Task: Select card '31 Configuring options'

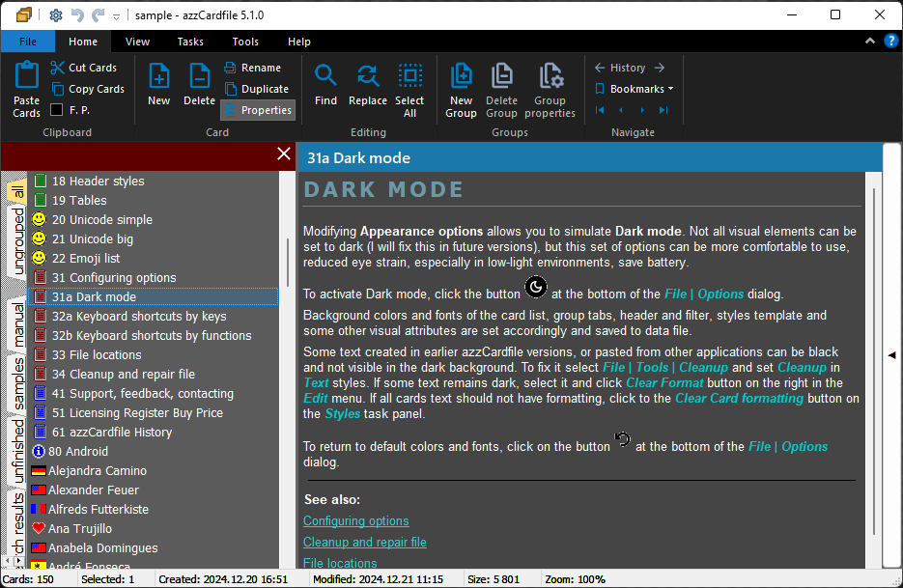Action: 154,278
